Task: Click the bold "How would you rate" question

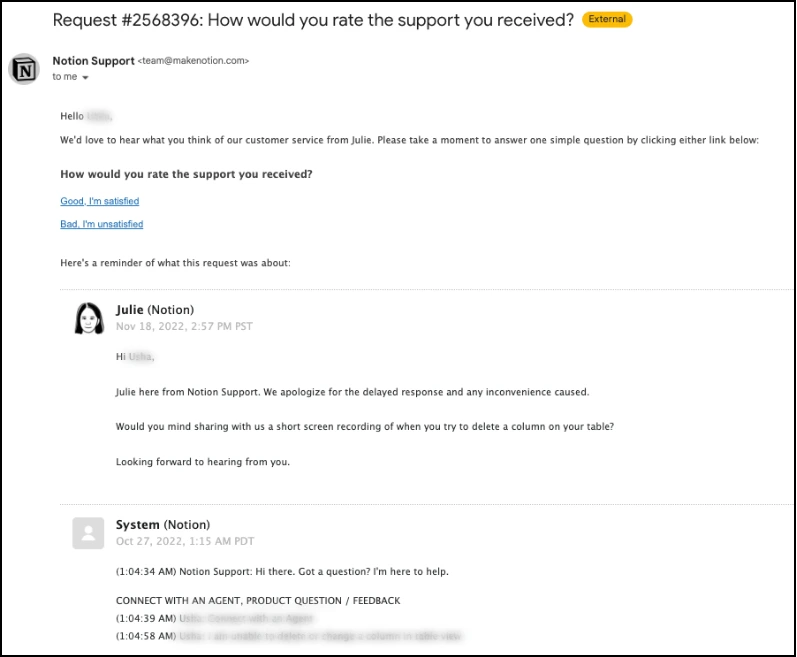Action: 187,174
